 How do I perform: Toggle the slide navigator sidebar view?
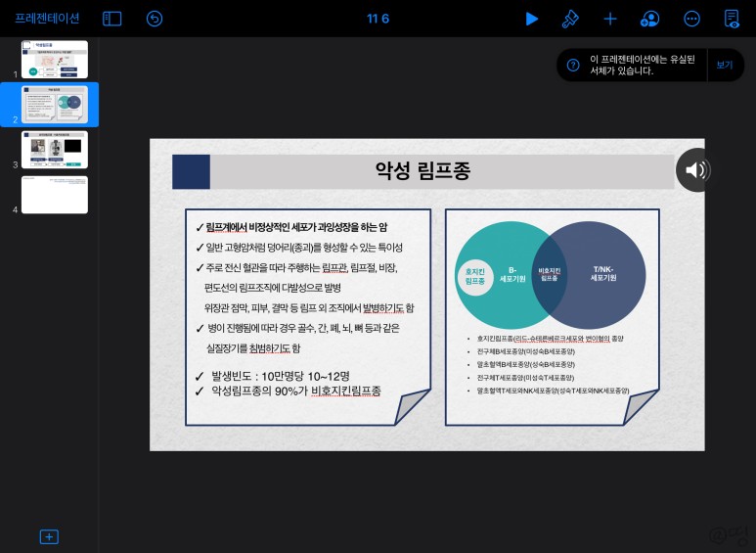tap(111, 19)
